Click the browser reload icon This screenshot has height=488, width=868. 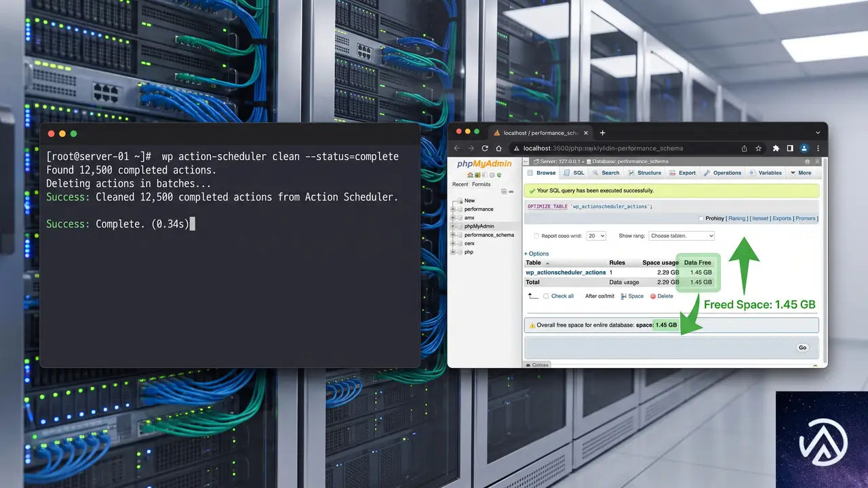point(485,148)
